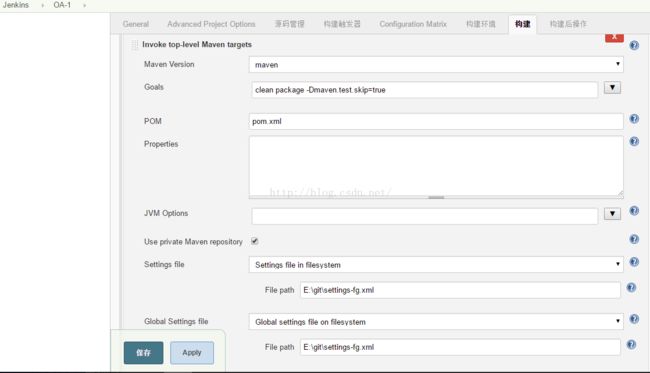Open help for Invoke top-level Maven targets
The height and width of the screenshot is (373, 650).
point(634,45)
